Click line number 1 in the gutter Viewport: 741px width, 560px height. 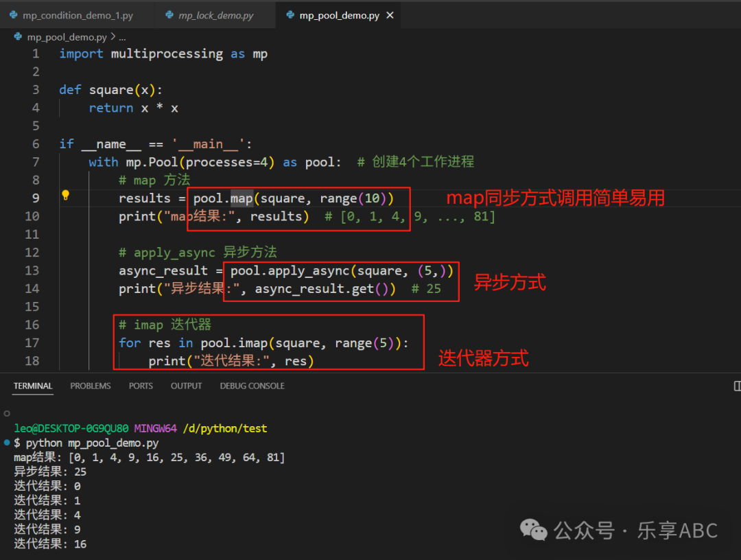pos(36,54)
